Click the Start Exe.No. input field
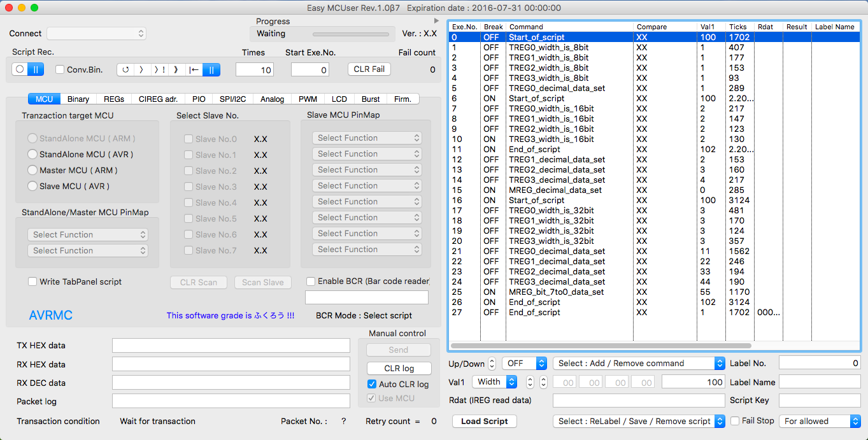868x440 pixels. (x=310, y=69)
